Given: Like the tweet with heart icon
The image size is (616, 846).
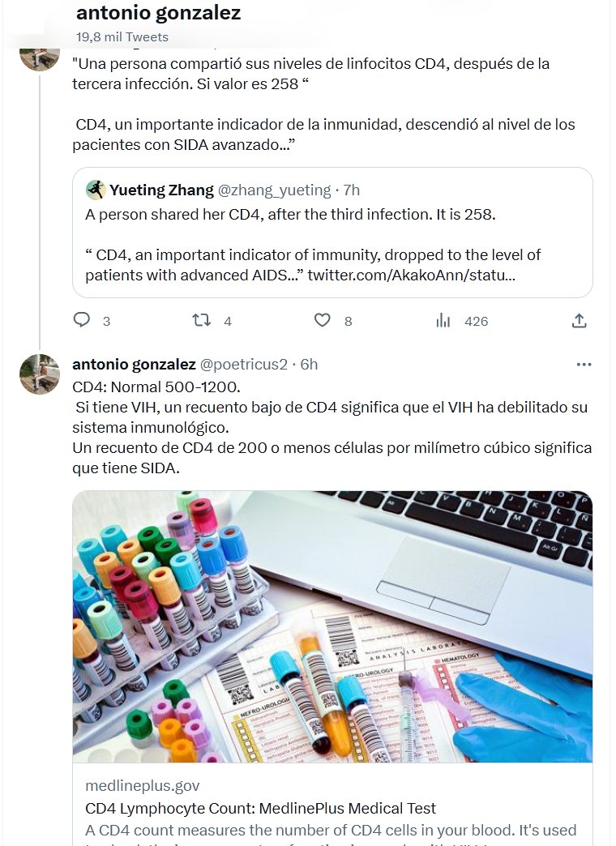Looking at the screenshot, I should coord(323,321).
